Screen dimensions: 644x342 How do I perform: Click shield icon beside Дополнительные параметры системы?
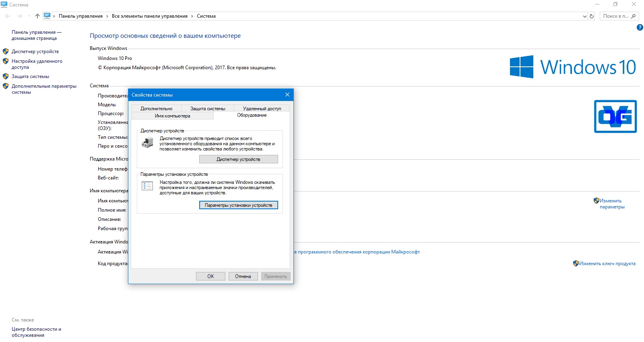(x=6, y=86)
